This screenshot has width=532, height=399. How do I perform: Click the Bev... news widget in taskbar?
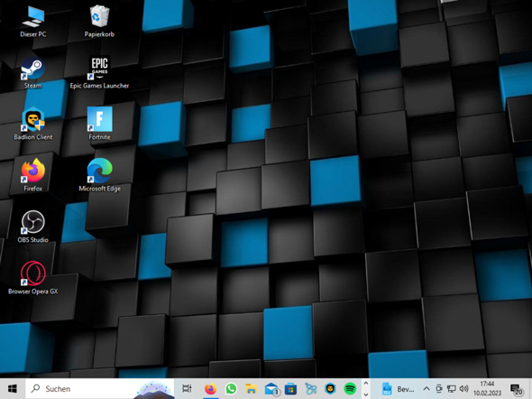[398, 389]
